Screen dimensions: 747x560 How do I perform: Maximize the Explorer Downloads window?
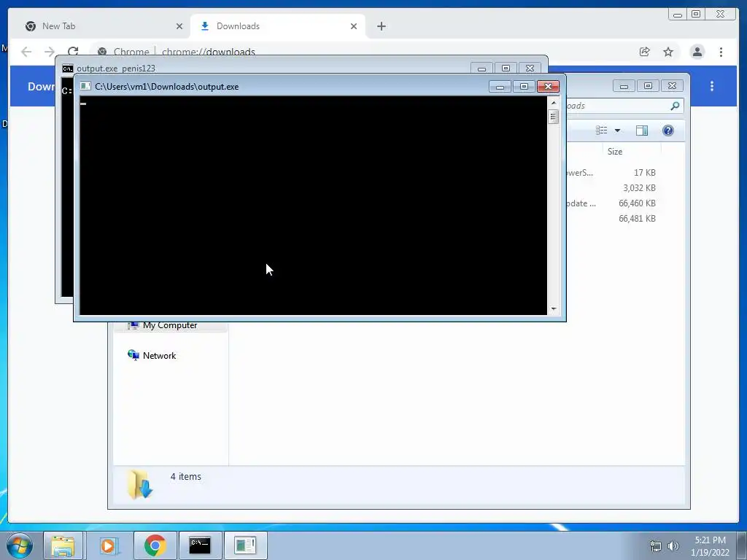point(648,86)
